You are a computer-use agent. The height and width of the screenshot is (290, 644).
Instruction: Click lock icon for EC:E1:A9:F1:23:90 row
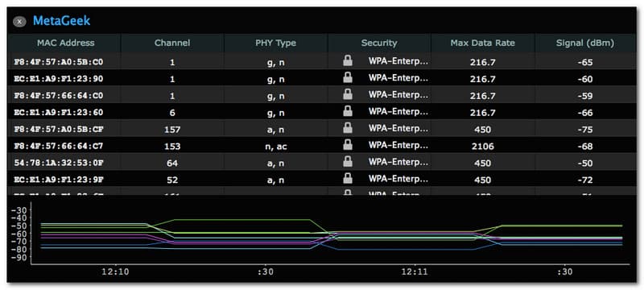348,78
